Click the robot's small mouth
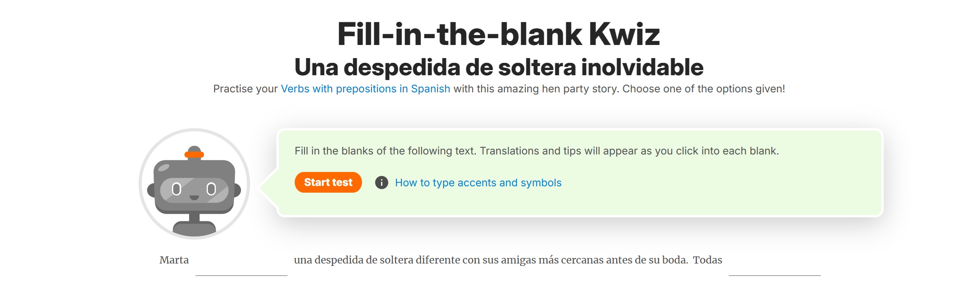This screenshot has height=287, width=980. tap(194, 197)
